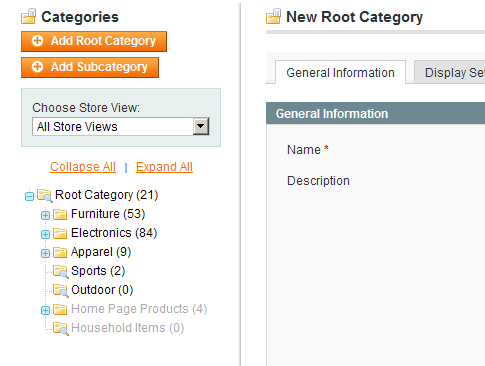Collapse the Root Category tree node
The image size is (485, 366).
29,196
